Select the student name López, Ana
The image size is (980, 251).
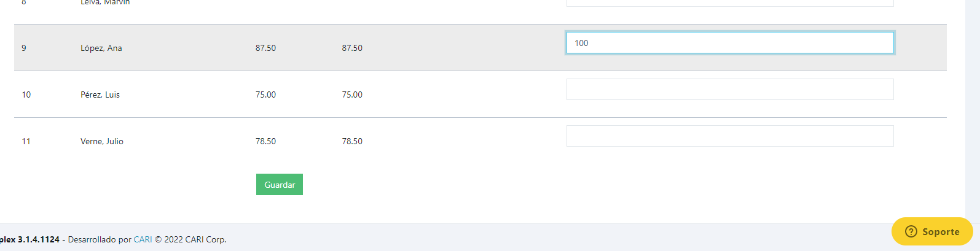pos(101,48)
